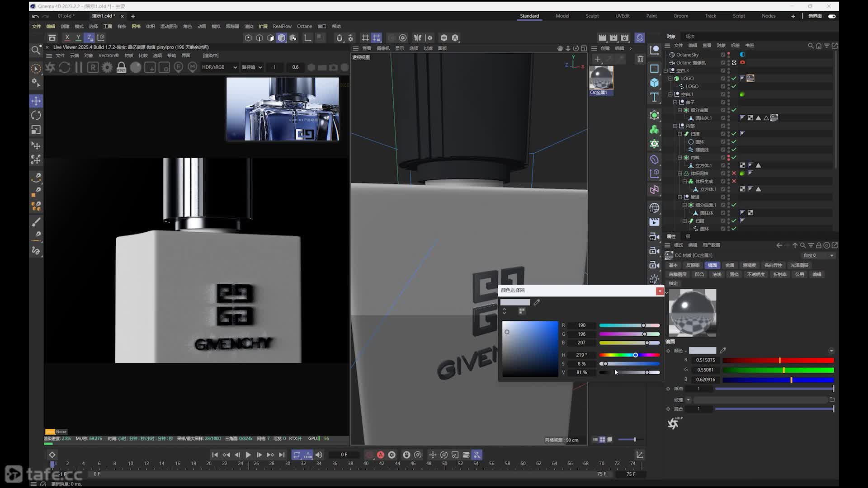This screenshot has height=488, width=868.
Task: Switch to the Sculpt layout tab
Action: 592,16
